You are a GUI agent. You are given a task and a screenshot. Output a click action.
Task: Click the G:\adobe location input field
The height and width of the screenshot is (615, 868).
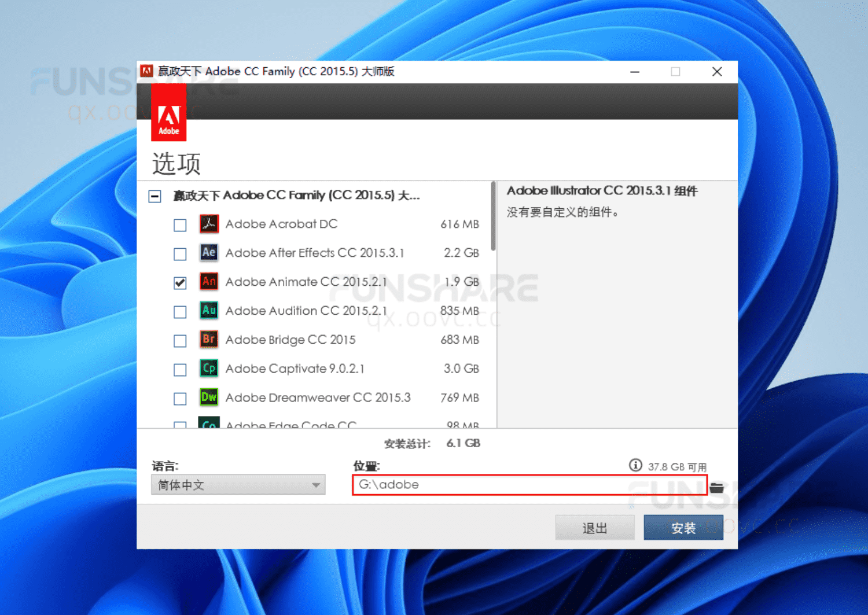529,485
